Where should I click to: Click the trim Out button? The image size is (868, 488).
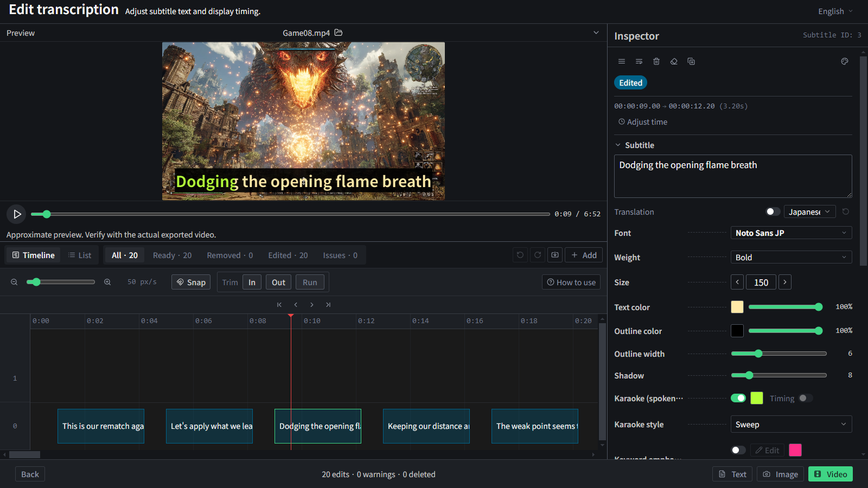(x=278, y=282)
